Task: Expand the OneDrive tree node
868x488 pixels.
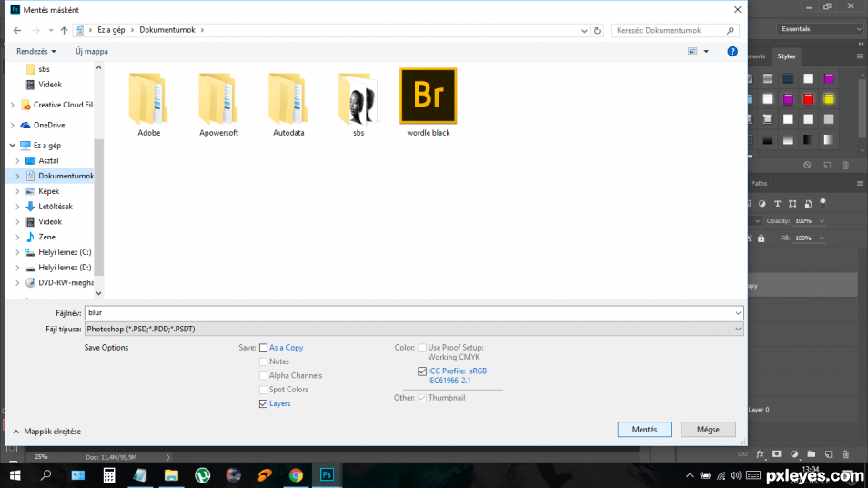Action: coord(12,125)
